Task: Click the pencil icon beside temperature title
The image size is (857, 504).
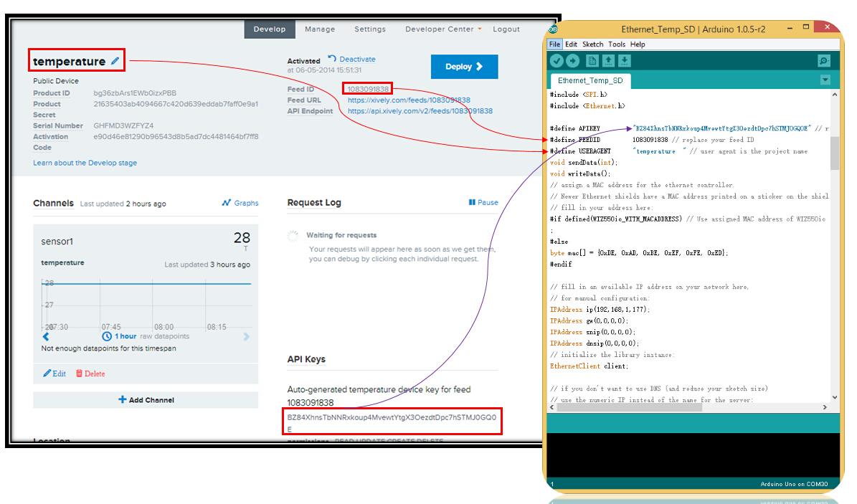Action: 115,61
